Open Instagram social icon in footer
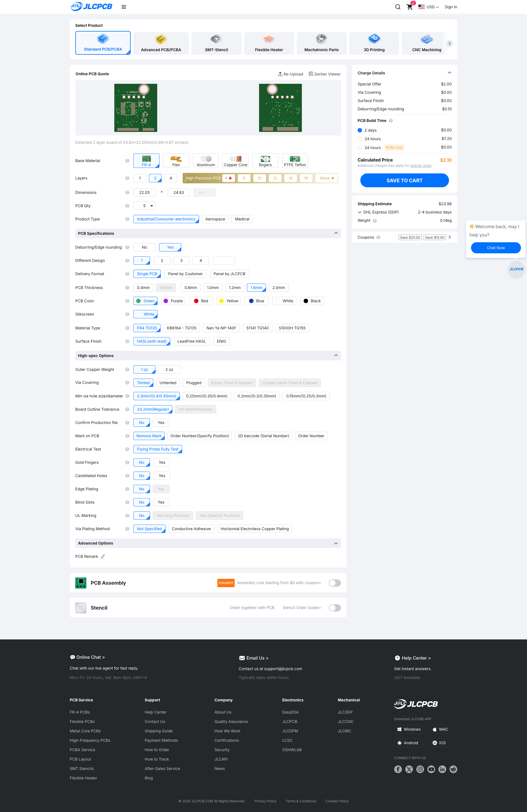 click(420, 769)
